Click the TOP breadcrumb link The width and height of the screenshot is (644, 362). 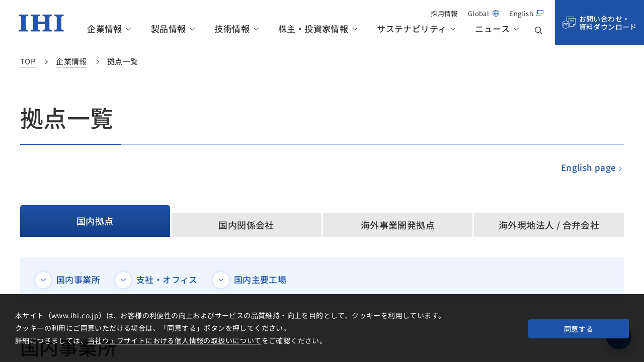(x=28, y=62)
